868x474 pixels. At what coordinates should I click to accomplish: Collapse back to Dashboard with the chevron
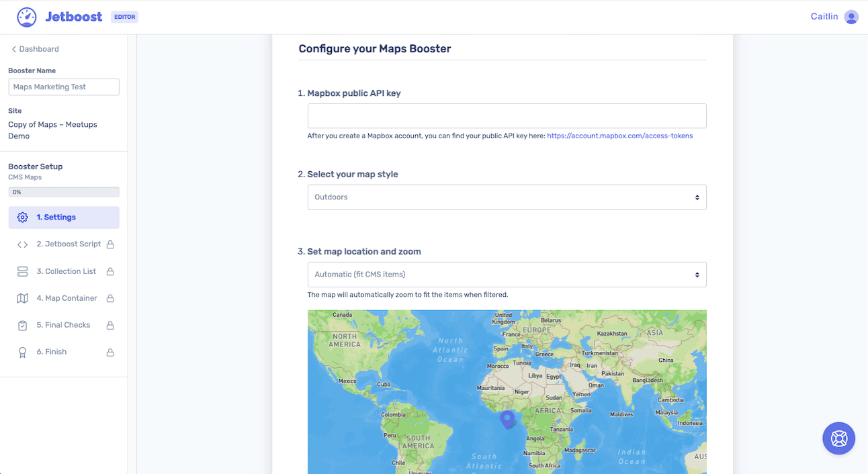pyautogui.click(x=13, y=48)
